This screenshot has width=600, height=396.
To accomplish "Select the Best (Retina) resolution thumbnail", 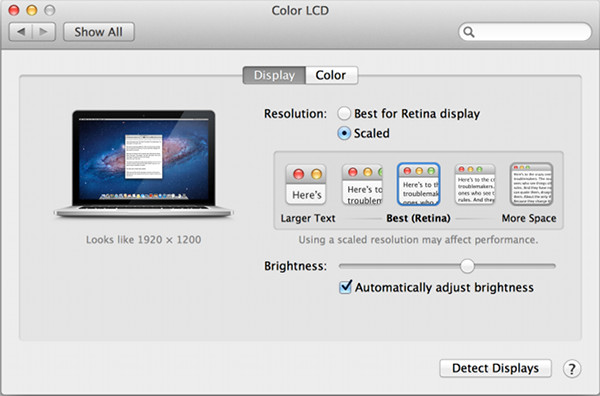I will pyautogui.click(x=419, y=184).
